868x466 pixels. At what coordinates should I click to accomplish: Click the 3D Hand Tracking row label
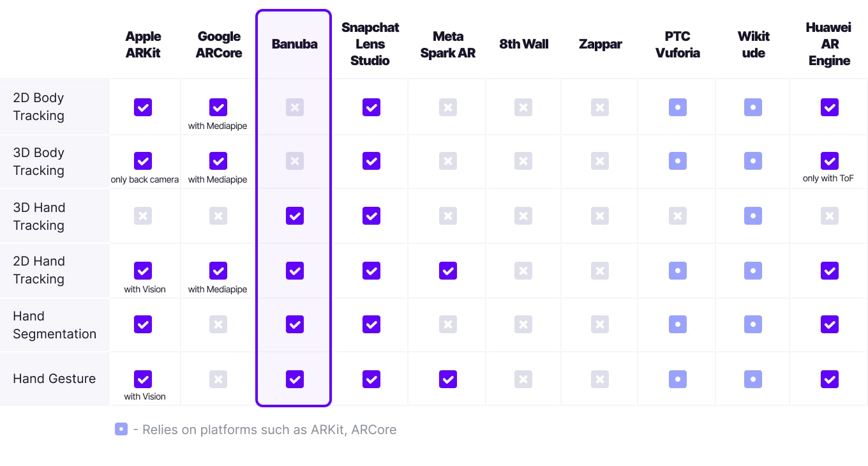pos(39,216)
